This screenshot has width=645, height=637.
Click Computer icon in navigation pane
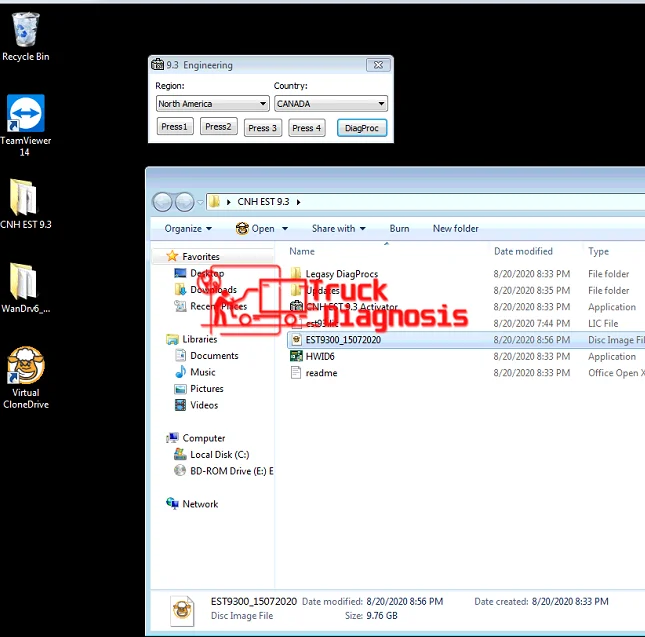coord(172,438)
